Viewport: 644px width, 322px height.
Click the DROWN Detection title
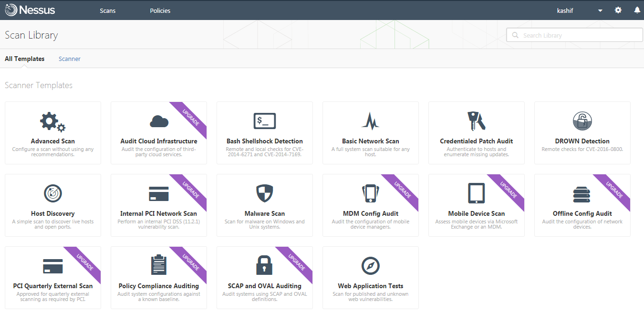pos(582,141)
